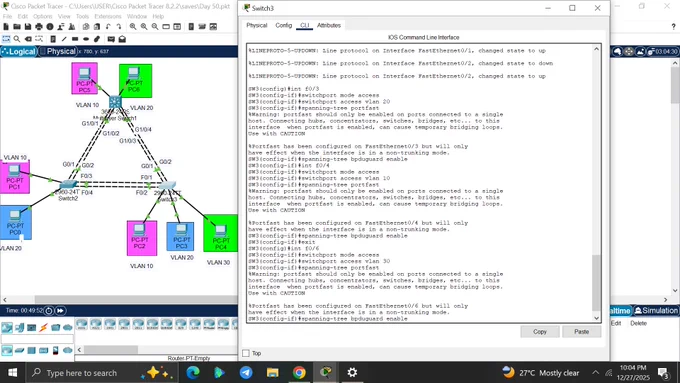This screenshot has width=680, height=383.
Task: Switch to Physical workspace view
Action: [58, 52]
